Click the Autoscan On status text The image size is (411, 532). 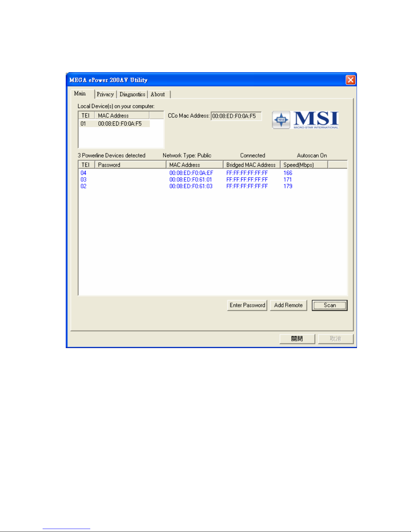coord(312,155)
